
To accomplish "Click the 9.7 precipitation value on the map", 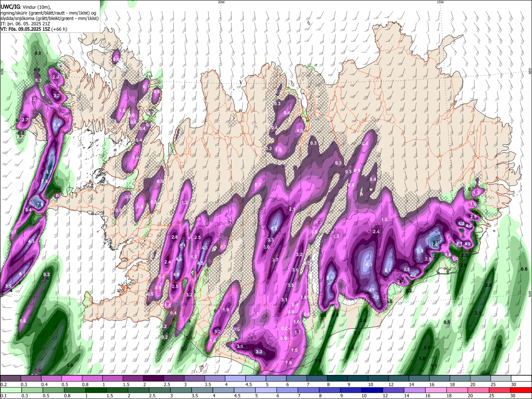I will tap(49, 172).
